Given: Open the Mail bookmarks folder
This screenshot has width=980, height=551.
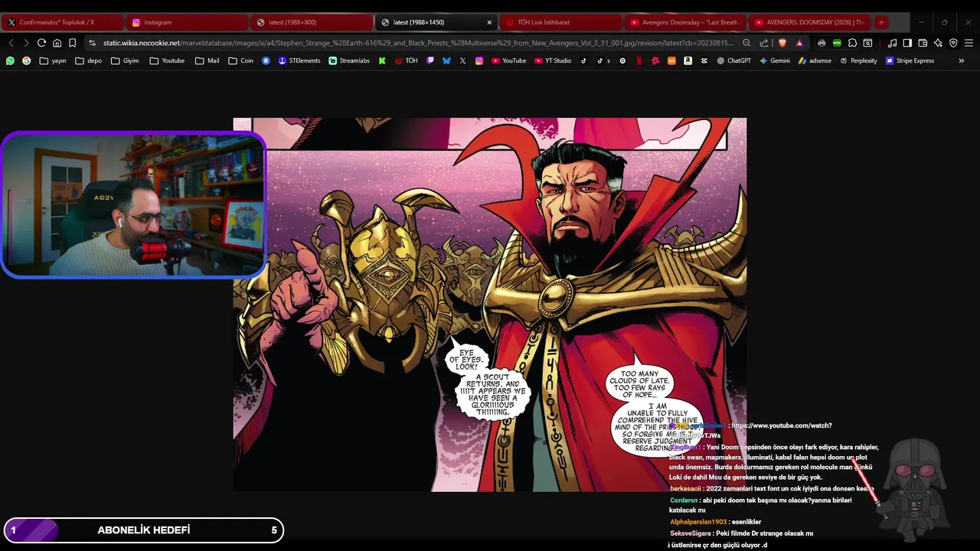Looking at the screenshot, I should tap(207, 60).
